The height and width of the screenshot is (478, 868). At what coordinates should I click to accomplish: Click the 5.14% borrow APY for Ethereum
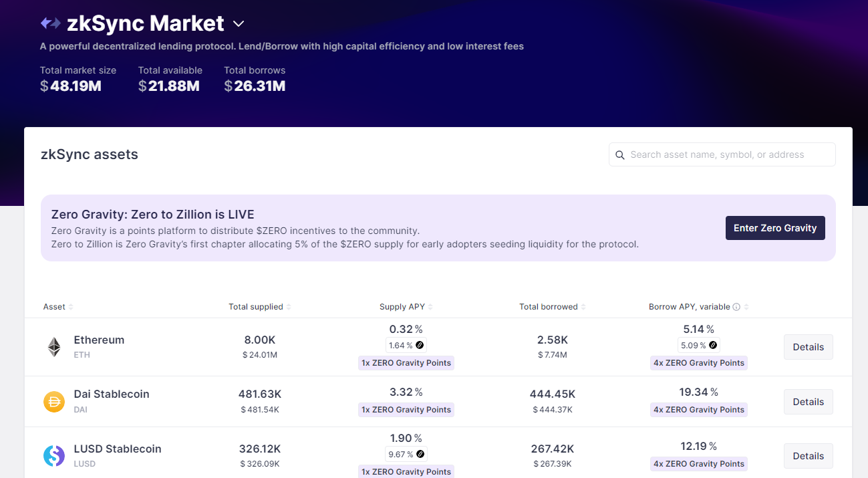pyautogui.click(x=699, y=329)
